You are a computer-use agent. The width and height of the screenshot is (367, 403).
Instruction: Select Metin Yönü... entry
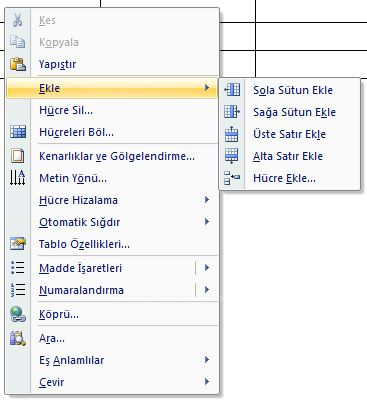point(112,178)
